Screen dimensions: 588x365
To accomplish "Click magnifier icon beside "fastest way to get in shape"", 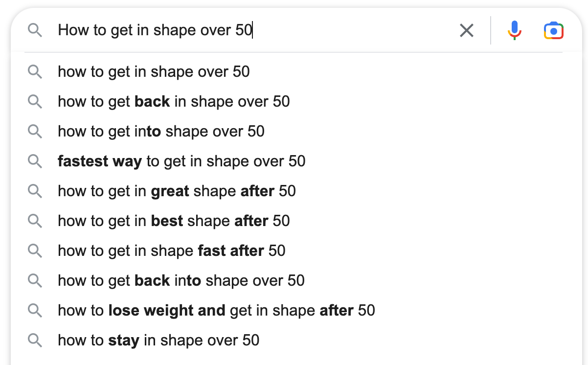I will coord(35,161).
